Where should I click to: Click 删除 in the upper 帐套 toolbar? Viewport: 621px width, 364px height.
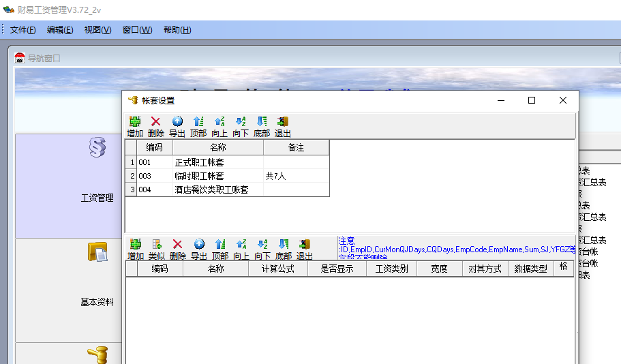coord(156,127)
